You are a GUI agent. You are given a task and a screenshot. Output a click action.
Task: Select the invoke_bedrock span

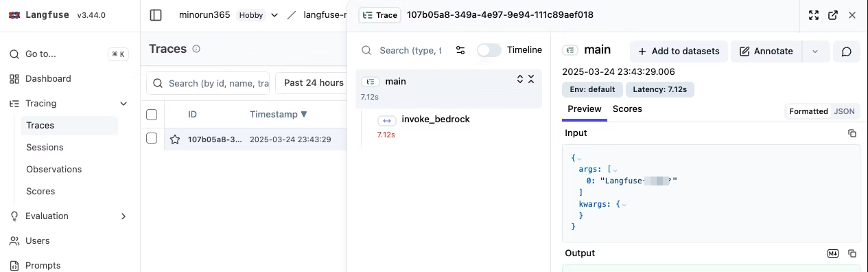(x=436, y=120)
